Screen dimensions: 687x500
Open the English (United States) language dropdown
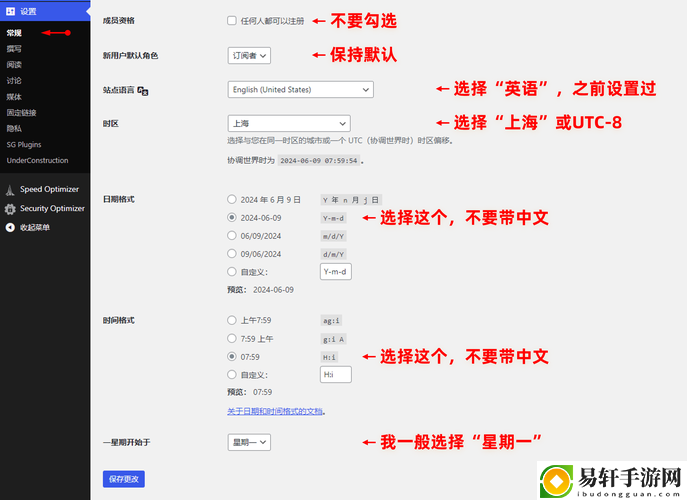tap(301, 89)
